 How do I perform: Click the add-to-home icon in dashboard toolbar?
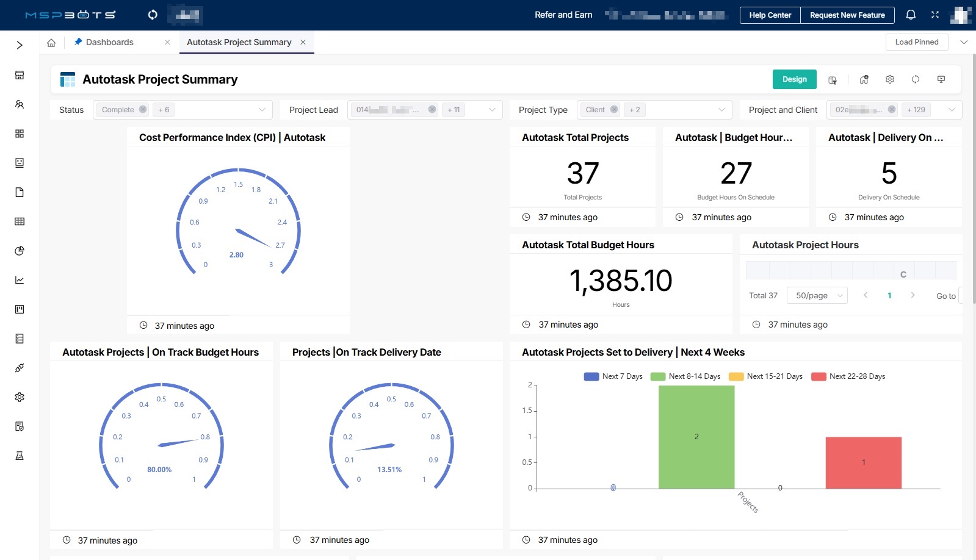[864, 80]
